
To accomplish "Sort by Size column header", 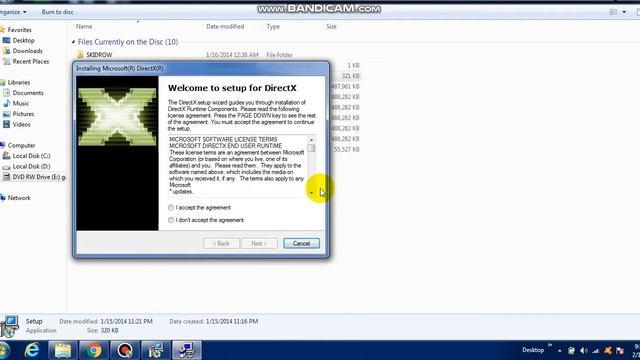I will pos(331,27).
